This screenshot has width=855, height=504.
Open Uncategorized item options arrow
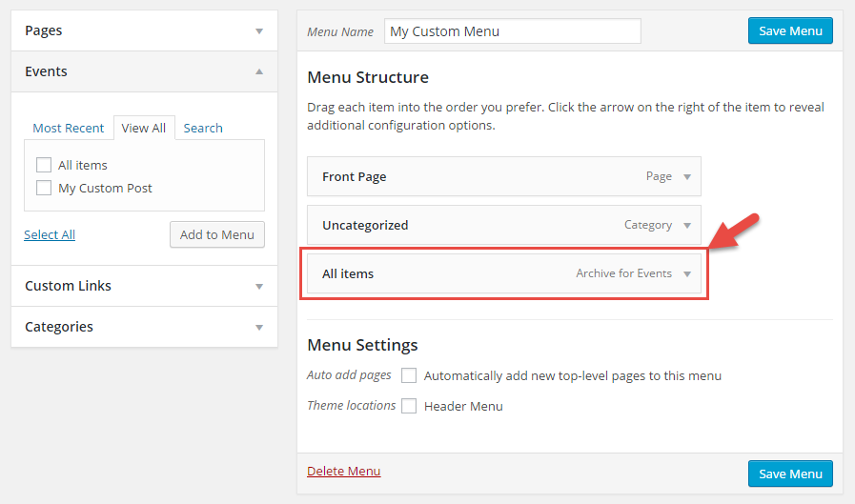687,226
